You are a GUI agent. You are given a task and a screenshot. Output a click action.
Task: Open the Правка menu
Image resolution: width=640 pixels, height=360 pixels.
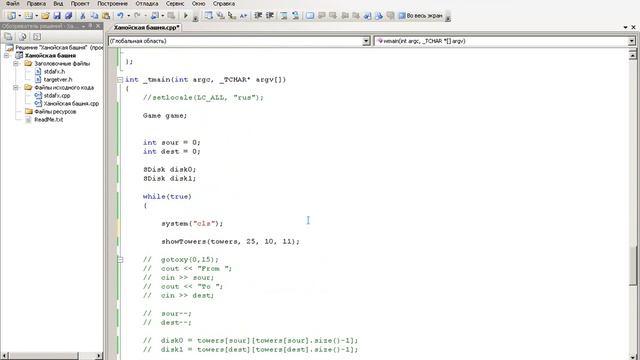click(36, 3)
